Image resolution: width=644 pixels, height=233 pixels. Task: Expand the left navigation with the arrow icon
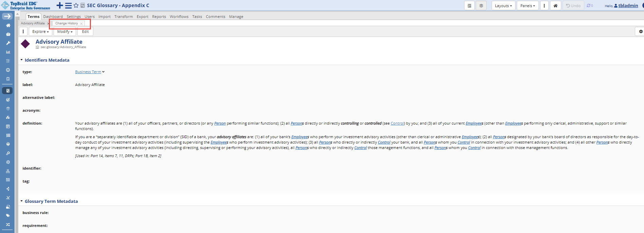point(7,16)
